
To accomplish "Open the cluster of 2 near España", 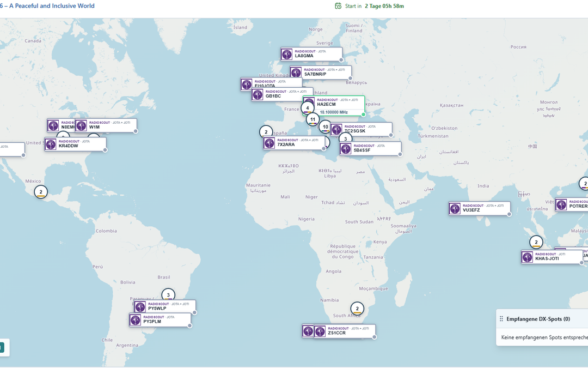I will 266,132.
